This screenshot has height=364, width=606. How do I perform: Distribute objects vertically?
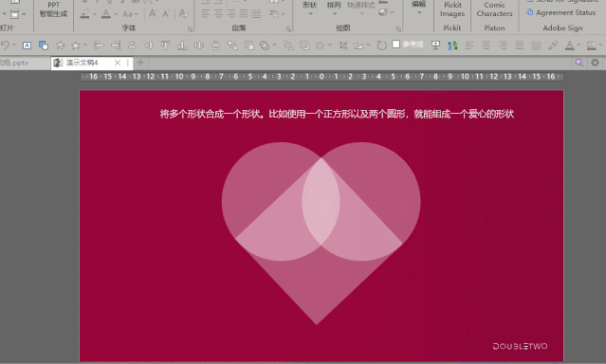point(215,45)
